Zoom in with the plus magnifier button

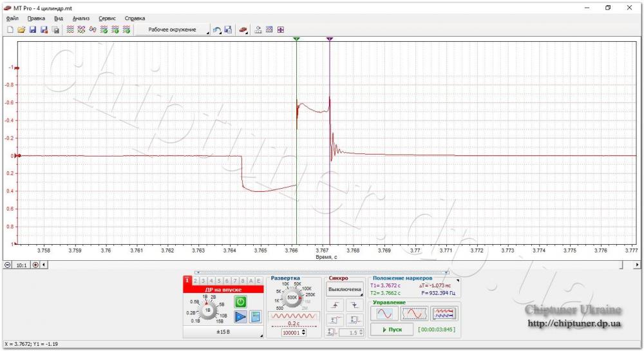click(35, 265)
